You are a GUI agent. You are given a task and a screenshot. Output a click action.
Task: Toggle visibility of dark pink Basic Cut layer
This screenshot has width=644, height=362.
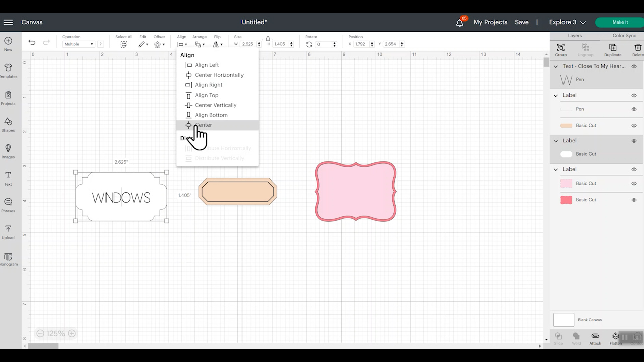pos(634,200)
